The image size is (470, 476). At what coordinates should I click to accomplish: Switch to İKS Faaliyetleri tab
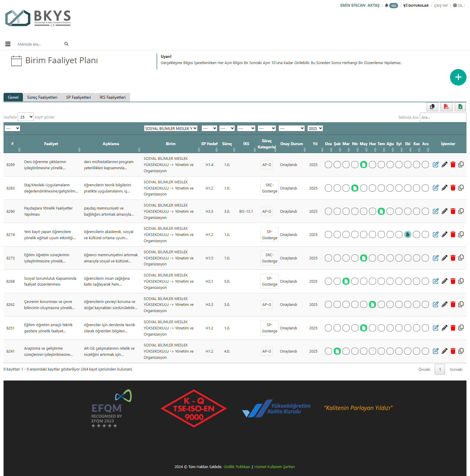[113, 97]
